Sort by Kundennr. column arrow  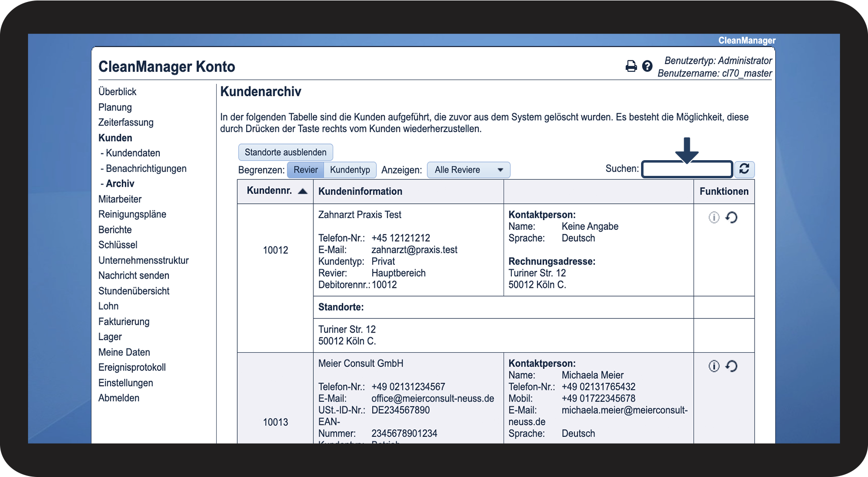[303, 191]
